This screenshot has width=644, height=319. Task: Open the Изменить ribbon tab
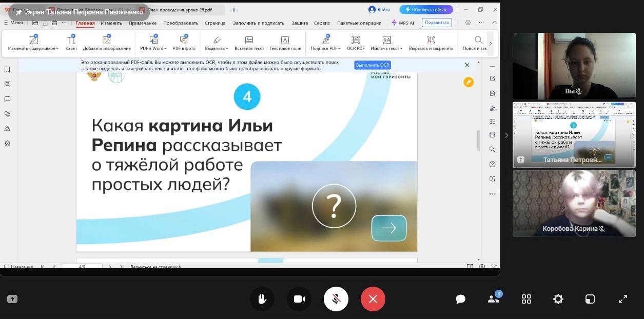tap(111, 23)
